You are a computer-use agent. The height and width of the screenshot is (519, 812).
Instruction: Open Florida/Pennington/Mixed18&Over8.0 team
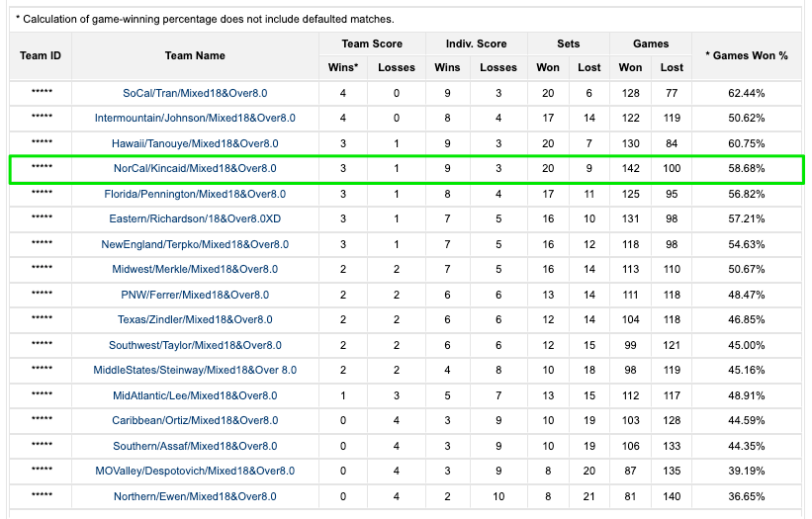click(195, 194)
